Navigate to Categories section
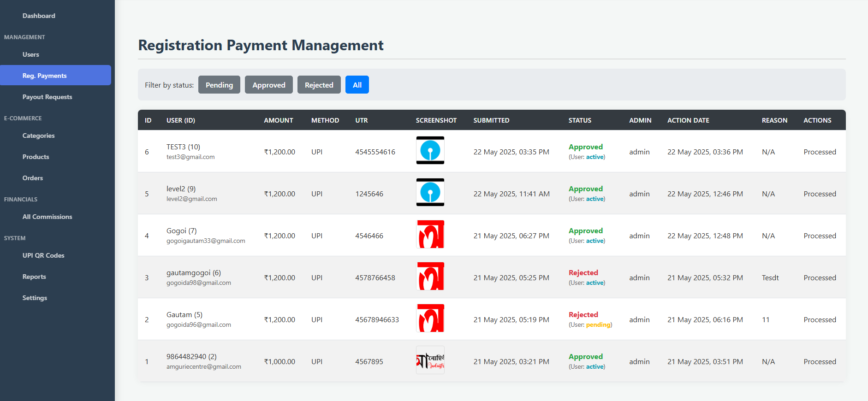The height and width of the screenshot is (401, 868). pyautogui.click(x=38, y=136)
